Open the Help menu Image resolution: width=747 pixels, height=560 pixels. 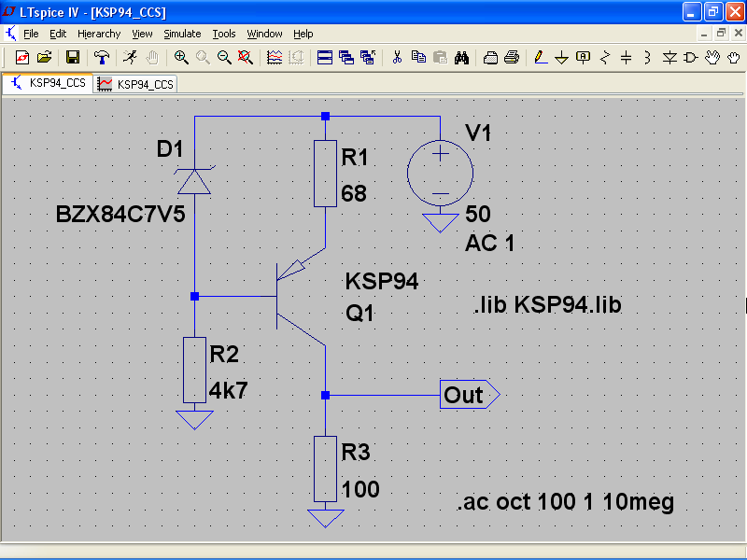303,34
